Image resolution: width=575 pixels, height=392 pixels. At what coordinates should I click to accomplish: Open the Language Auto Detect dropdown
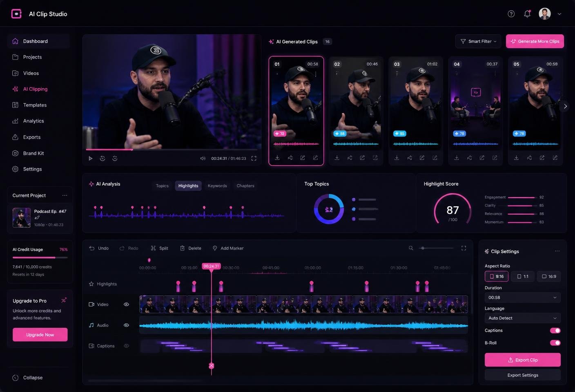click(x=523, y=318)
